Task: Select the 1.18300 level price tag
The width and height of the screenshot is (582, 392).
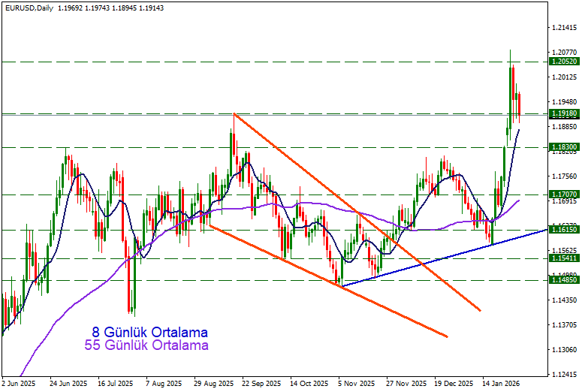Action: (563, 147)
